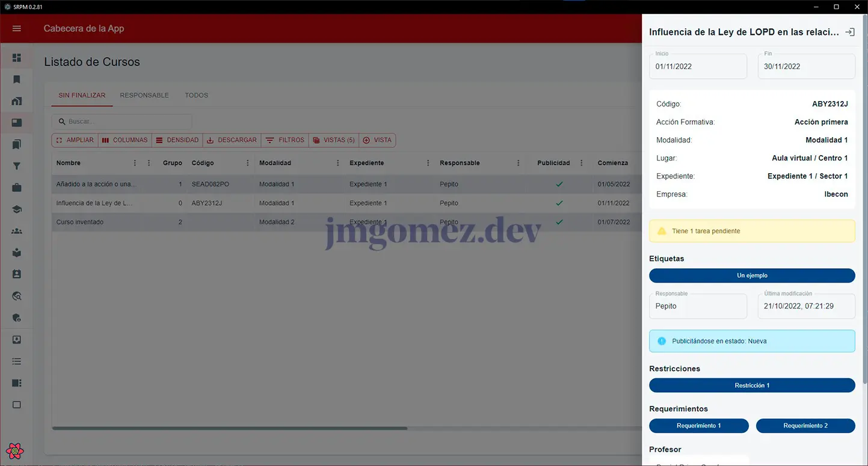868x466 pixels.
Task: Click the bulleted list sidebar icon
Action: 17,361
